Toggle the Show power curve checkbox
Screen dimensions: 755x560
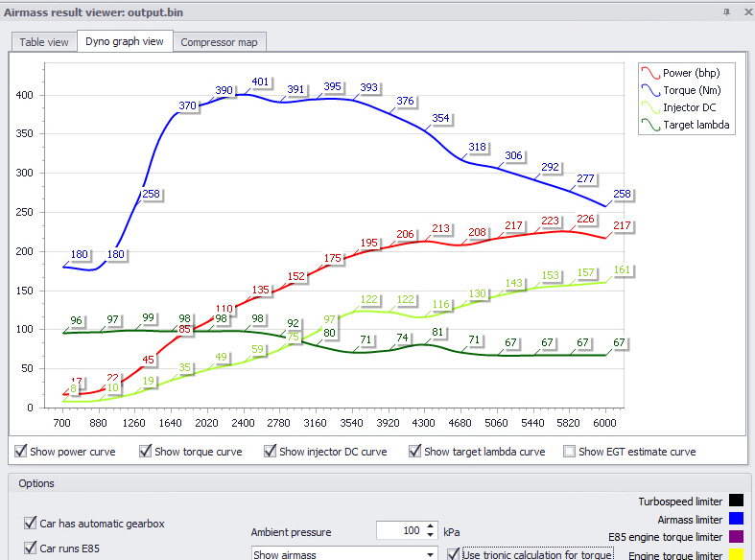pos(21,451)
